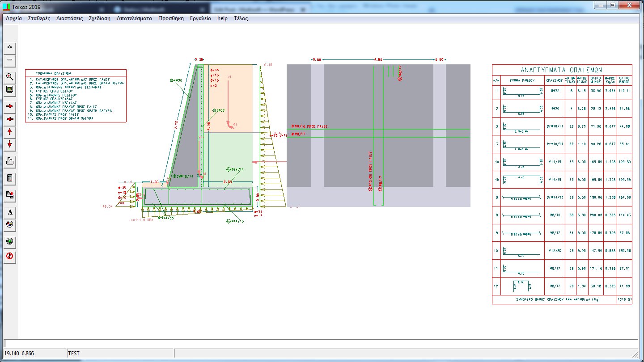Click the red prohibited circle icon
This screenshot has width=644, height=362.
click(x=10, y=256)
